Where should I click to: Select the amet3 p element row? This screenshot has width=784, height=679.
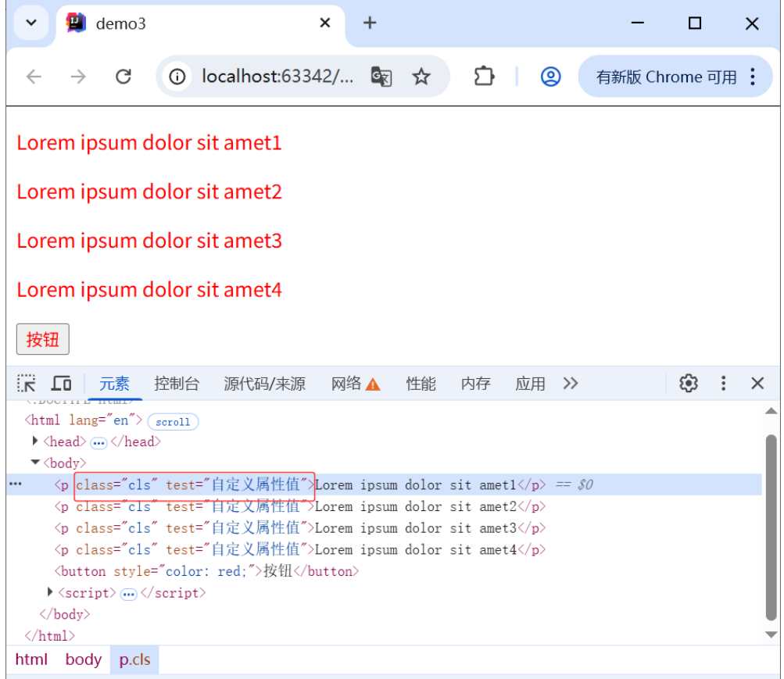[x=384, y=527]
